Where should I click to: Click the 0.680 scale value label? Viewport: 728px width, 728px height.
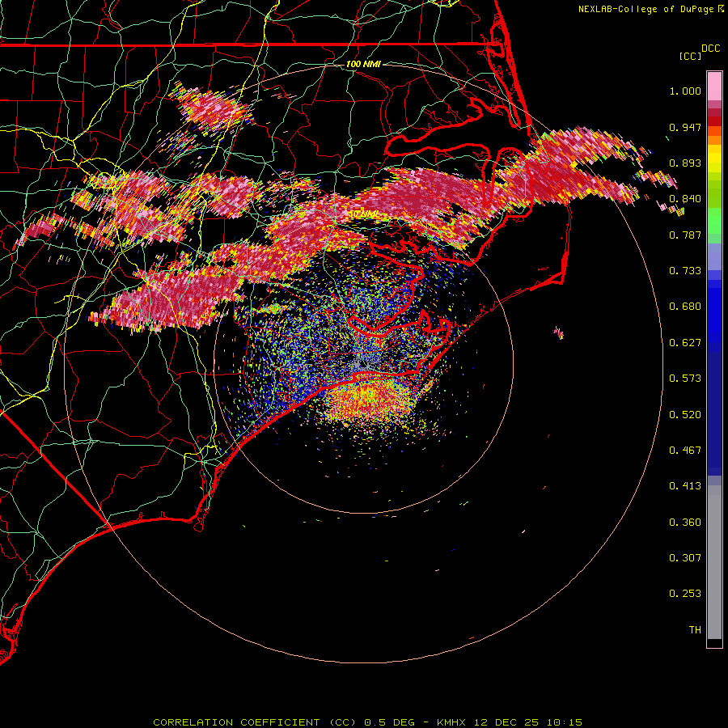click(685, 307)
